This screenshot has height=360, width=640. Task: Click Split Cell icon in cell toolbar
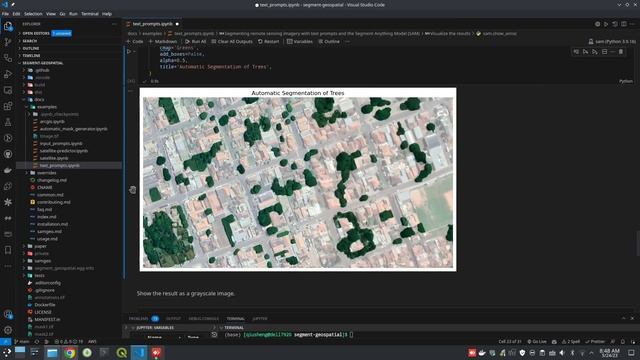604,52
